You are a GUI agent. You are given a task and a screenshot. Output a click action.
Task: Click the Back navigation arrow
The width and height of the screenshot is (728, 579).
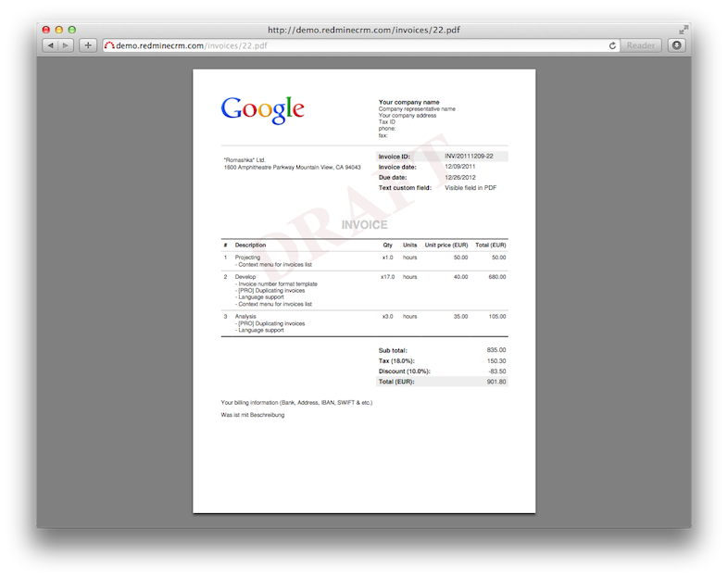[x=50, y=45]
